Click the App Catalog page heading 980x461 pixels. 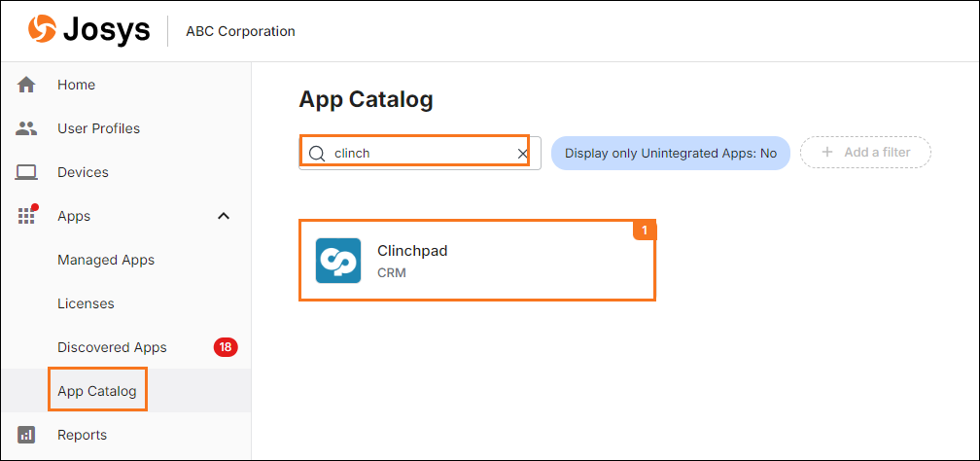pos(366,100)
